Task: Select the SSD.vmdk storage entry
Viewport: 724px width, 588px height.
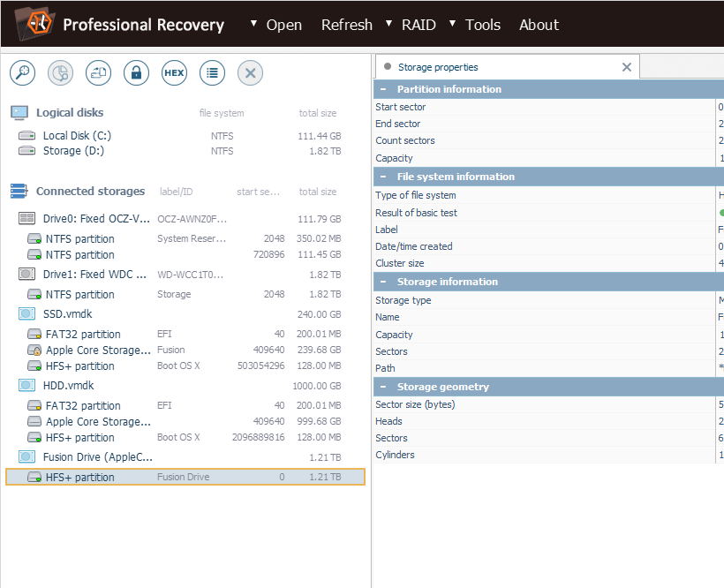Action: click(x=69, y=314)
